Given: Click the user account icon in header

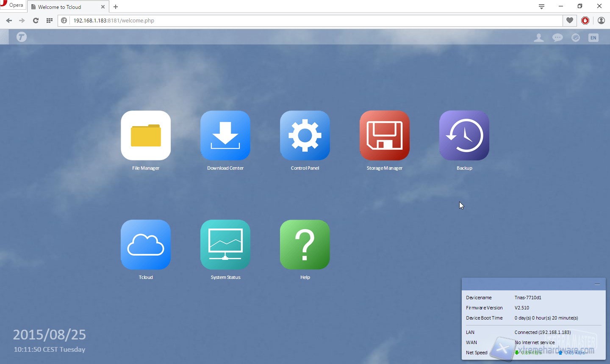Looking at the screenshot, I should pos(539,38).
